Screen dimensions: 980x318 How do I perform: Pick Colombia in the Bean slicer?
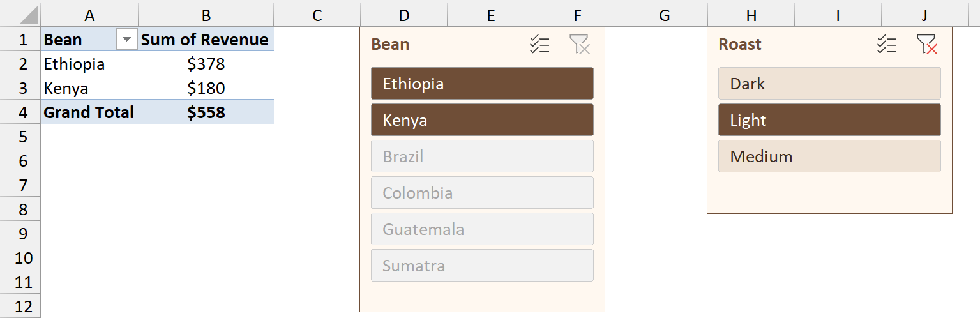(x=482, y=193)
